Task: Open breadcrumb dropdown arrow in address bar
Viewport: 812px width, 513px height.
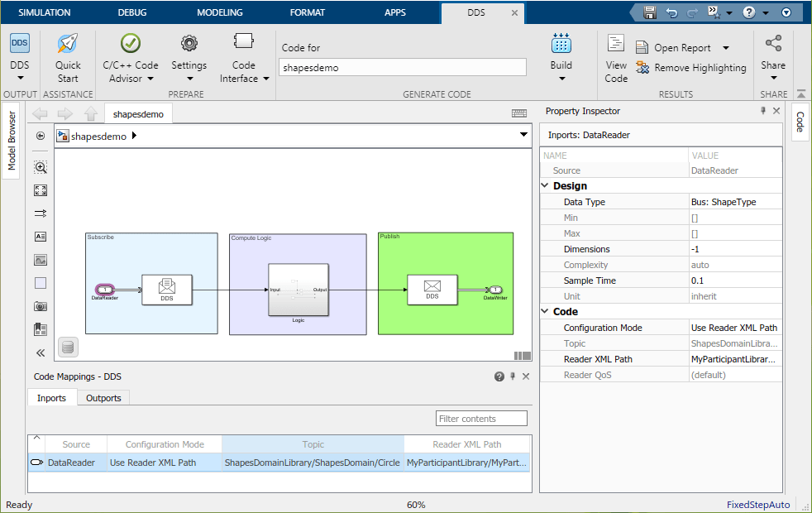Action: (x=523, y=135)
